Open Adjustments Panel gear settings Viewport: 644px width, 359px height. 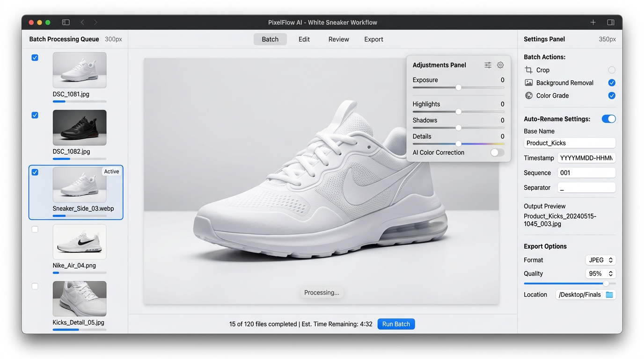[x=500, y=65]
